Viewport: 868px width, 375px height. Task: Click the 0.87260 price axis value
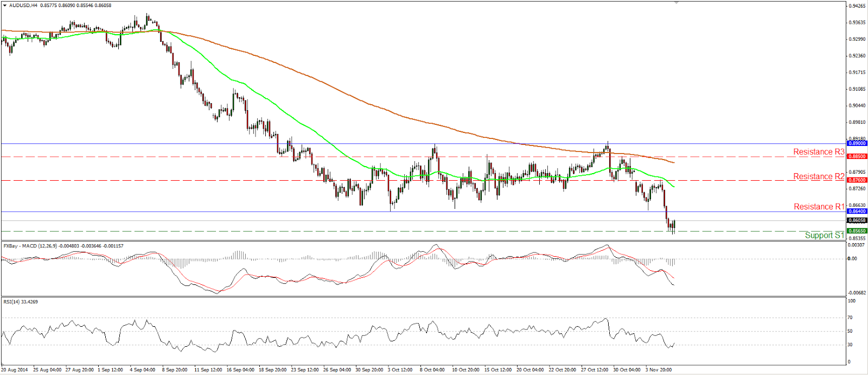click(857, 189)
